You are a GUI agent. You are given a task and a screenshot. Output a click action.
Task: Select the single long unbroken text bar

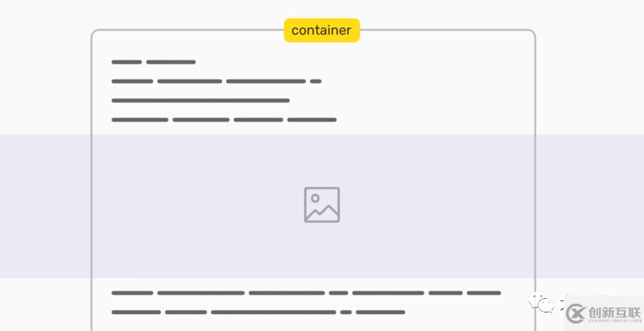point(200,101)
